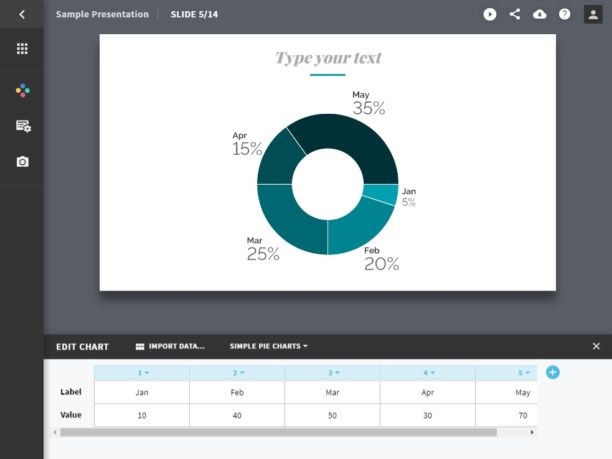The image size is (612, 459).
Task: Click Sample Presentation title
Action: click(102, 14)
